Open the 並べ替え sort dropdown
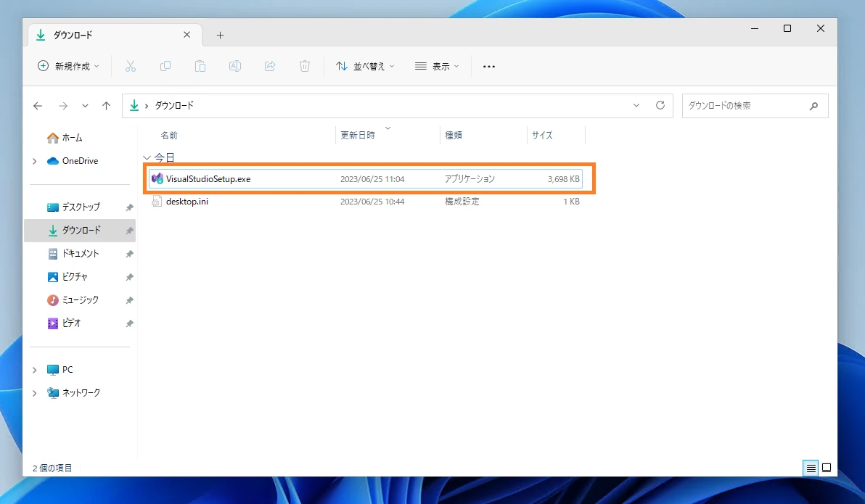This screenshot has width=865, height=504. click(x=365, y=66)
